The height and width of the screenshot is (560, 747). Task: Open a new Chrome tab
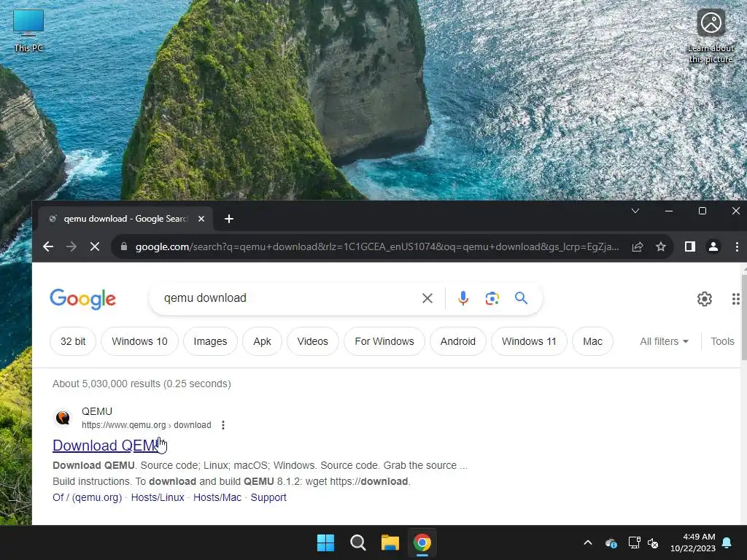pyautogui.click(x=228, y=219)
